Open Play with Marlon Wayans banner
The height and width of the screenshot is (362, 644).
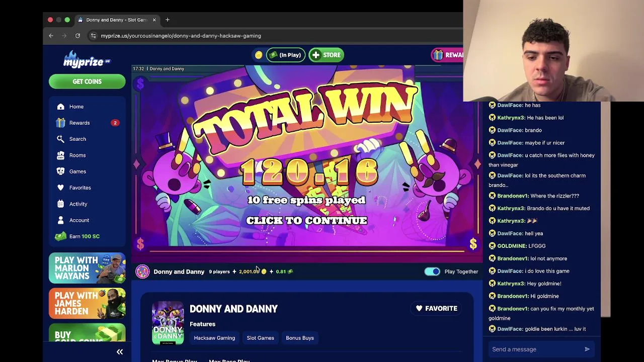(x=87, y=268)
